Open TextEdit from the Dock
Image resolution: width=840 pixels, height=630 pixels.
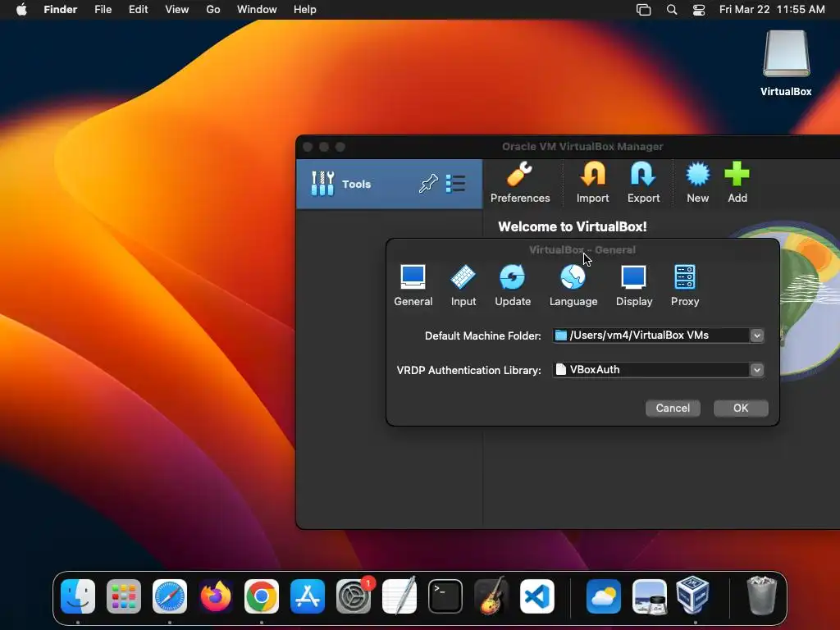coord(399,596)
